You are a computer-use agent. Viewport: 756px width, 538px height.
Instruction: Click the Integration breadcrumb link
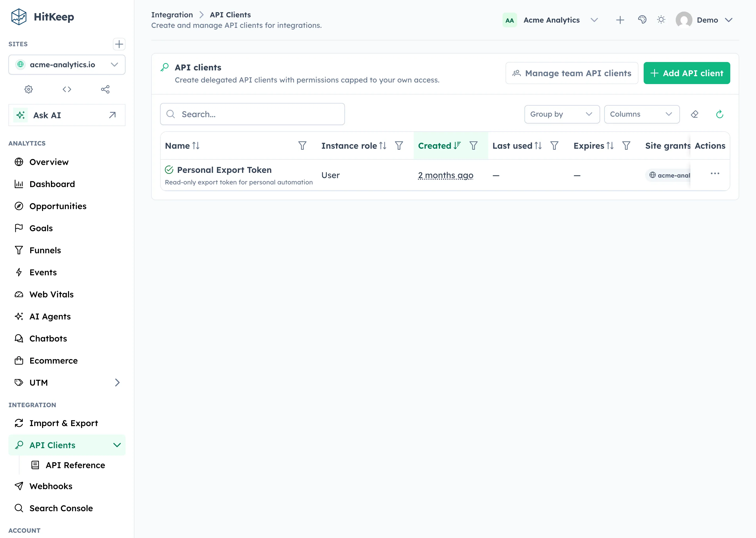[172, 15]
